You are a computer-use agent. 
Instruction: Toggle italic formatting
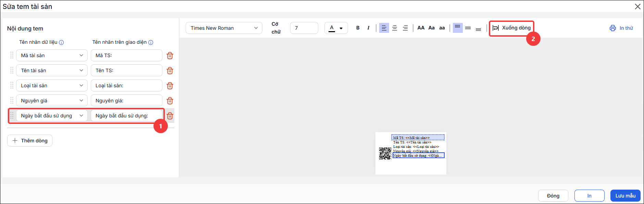(368, 28)
